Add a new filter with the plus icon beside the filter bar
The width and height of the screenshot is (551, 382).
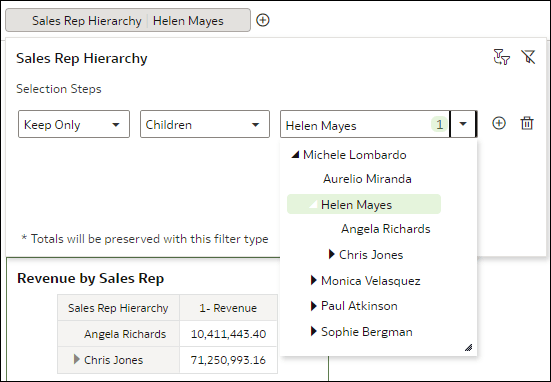tap(262, 20)
